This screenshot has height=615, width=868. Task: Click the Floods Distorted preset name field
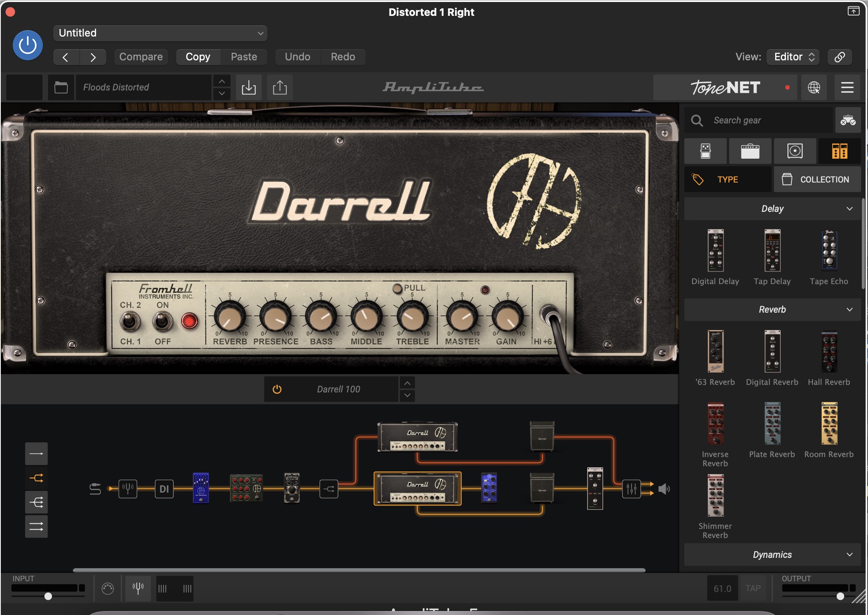click(144, 87)
